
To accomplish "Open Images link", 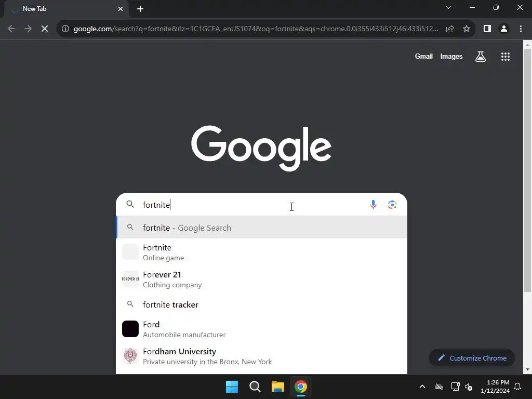I will coord(451,56).
